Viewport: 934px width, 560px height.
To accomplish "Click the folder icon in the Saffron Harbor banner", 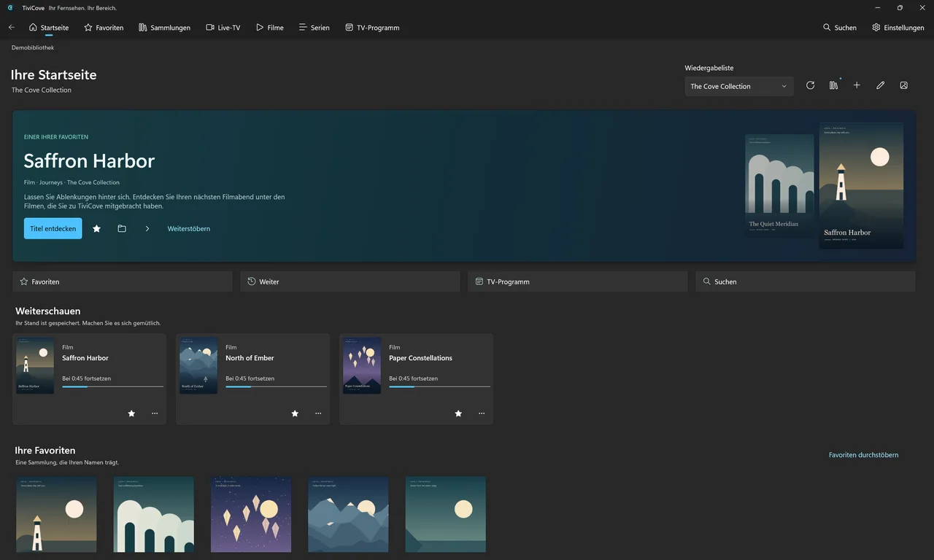I will tap(122, 228).
